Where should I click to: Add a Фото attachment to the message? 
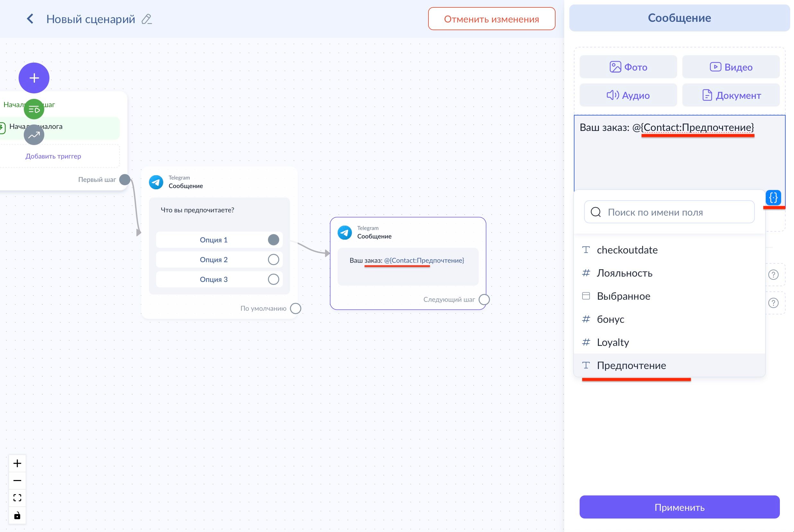click(628, 67)
